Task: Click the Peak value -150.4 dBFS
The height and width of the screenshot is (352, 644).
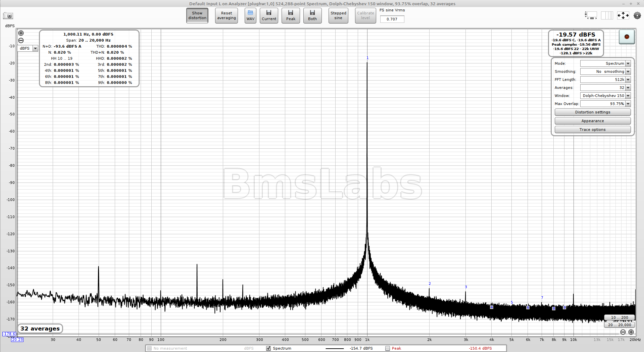Action: [x=480, y=348]
